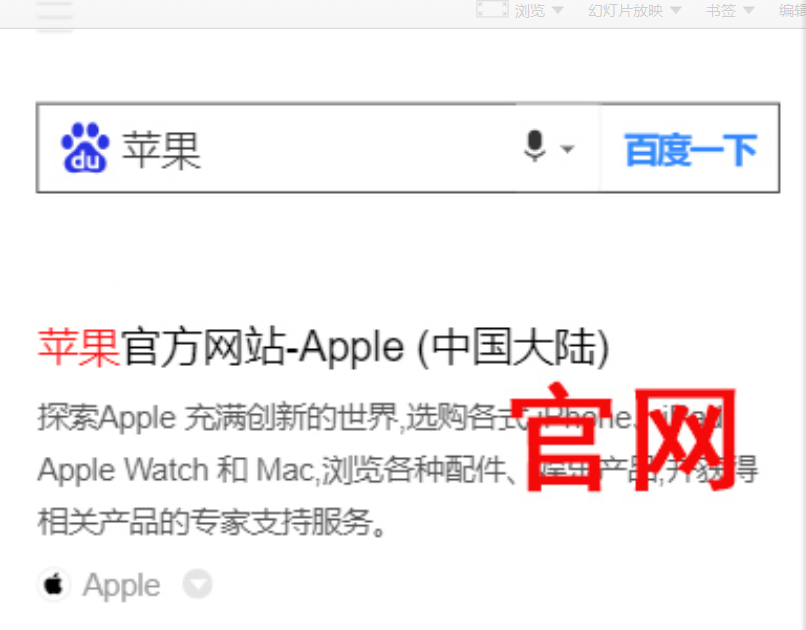Screen dimensions: 806x630
Task: Select the 书签 menu label
Action: tap(721, 10)
